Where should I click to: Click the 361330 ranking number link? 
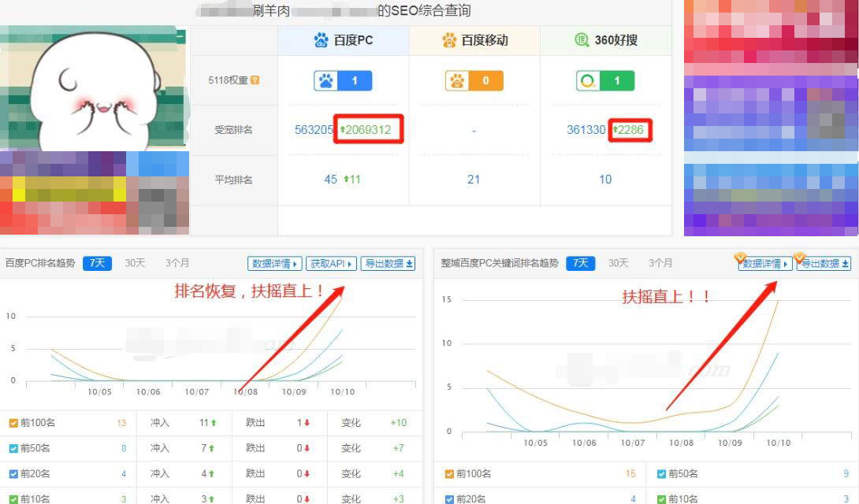[584, 130]
